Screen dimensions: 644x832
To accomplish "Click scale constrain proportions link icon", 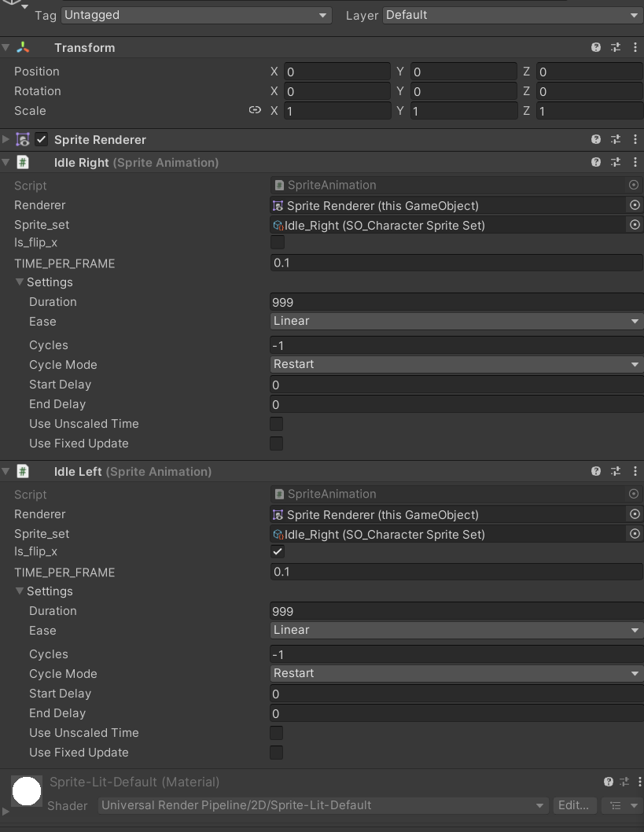I will pos(255,110).
